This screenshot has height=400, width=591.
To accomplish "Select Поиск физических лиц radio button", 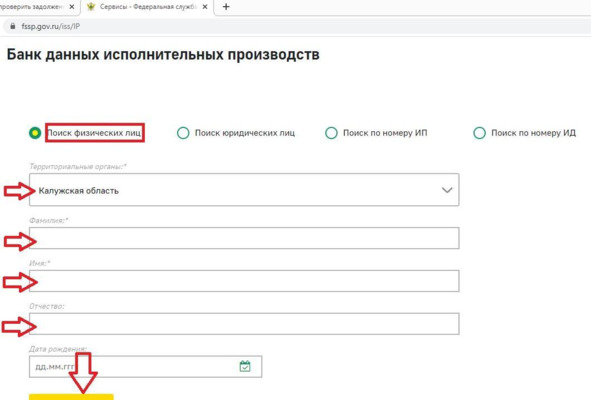I will (x=35, y=133).
